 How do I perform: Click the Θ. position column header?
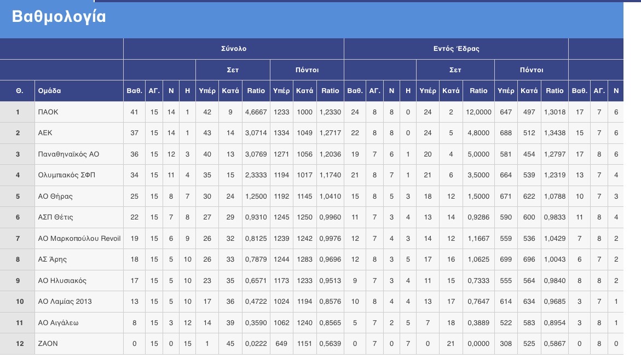19,91
